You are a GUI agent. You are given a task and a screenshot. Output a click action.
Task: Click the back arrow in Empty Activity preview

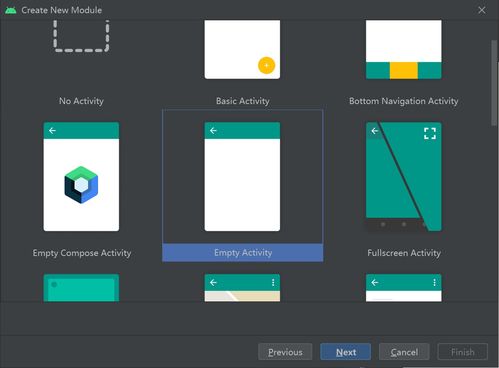pos(213,131)
